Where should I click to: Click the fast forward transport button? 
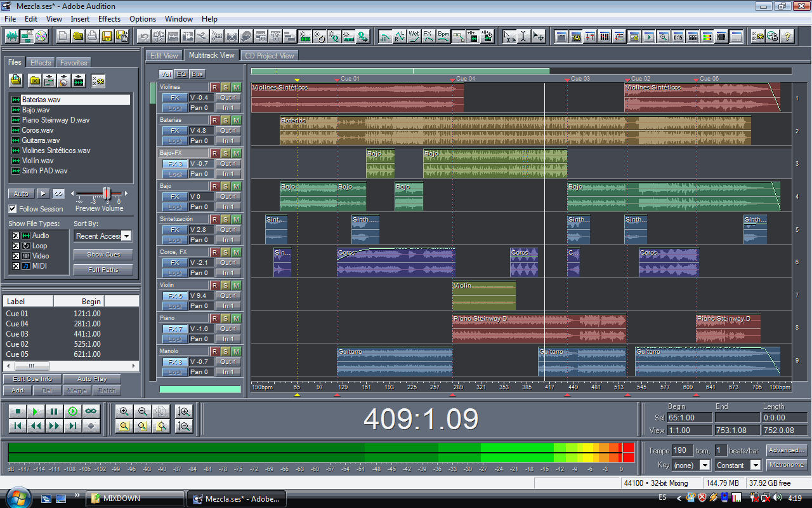(x=55, y=426)
